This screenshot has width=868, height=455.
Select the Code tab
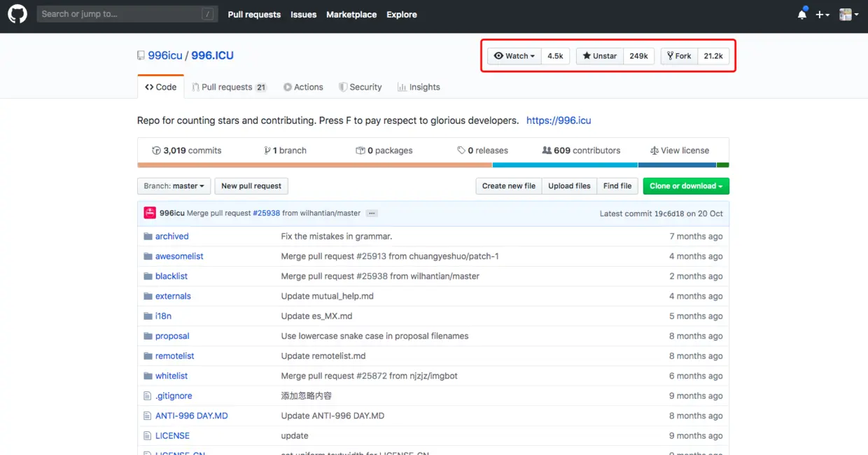coord(160,87)
